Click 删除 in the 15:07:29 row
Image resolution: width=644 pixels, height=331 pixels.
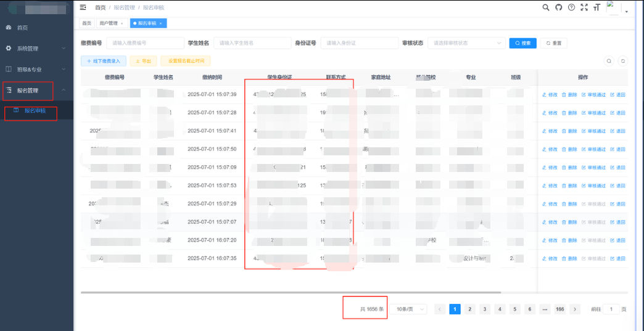point(569,204)
